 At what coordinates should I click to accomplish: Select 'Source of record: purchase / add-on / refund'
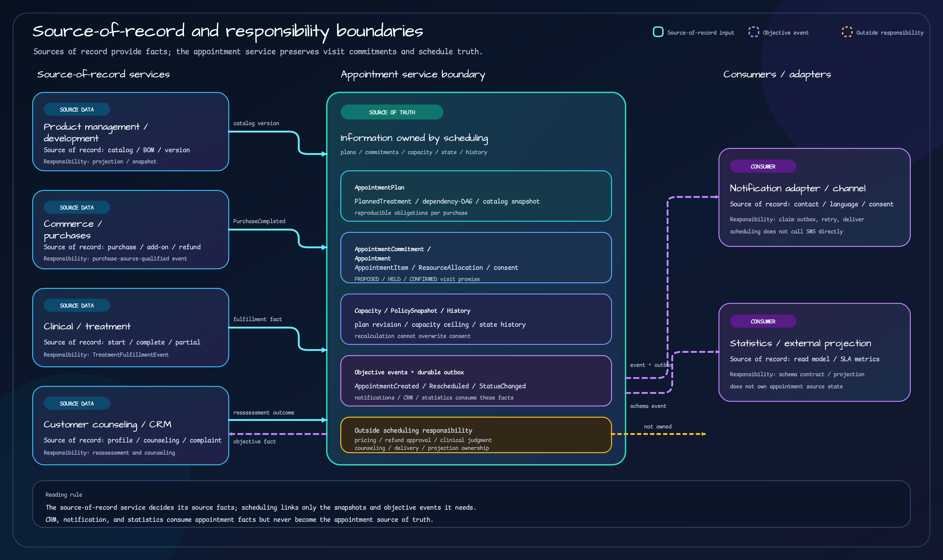pos(122,247)
